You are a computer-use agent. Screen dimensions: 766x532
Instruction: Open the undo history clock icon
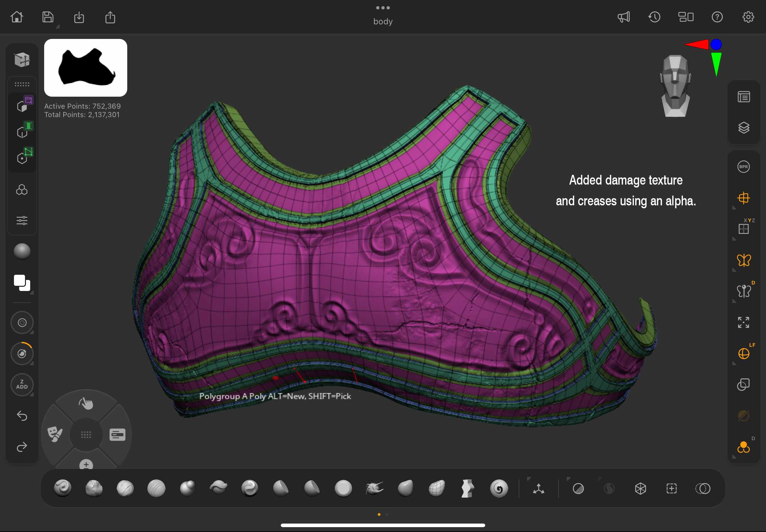[x=654, y=17]
